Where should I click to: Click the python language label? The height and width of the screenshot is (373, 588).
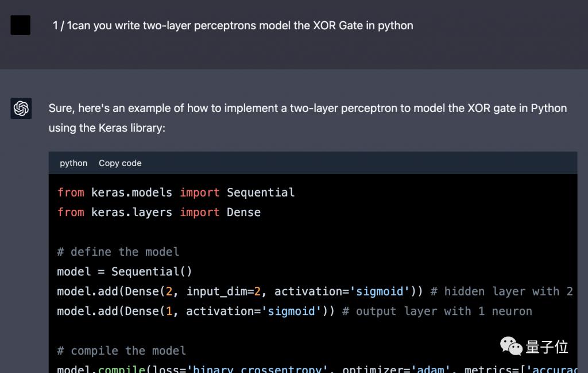[x=73, y=163]
